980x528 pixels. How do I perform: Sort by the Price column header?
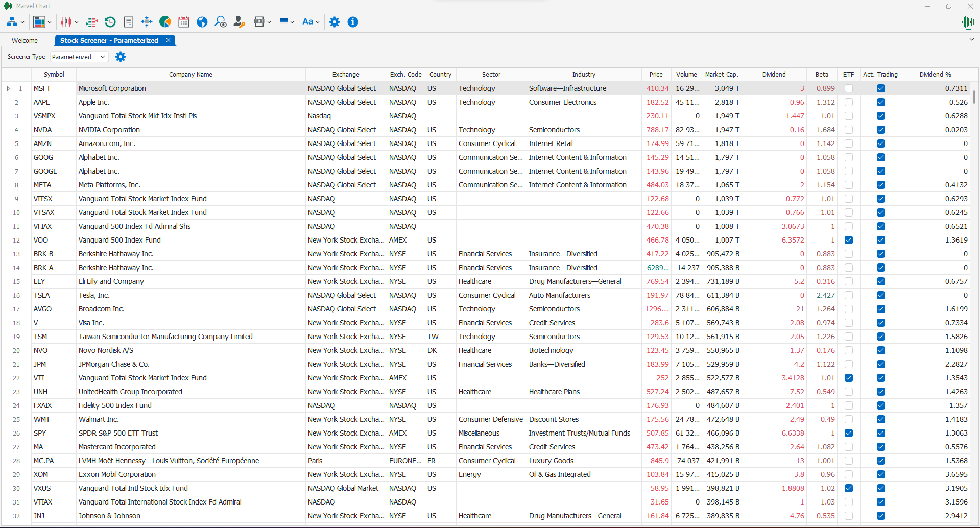[656, 74]
